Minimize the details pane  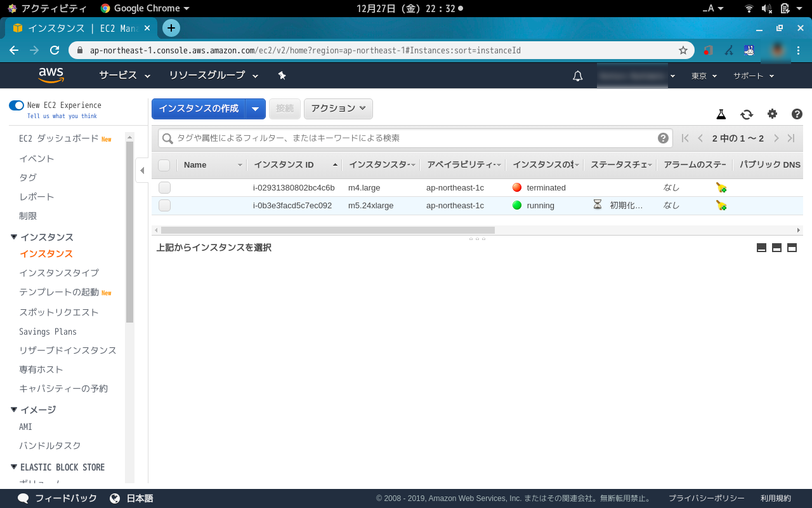click(761, 248)
